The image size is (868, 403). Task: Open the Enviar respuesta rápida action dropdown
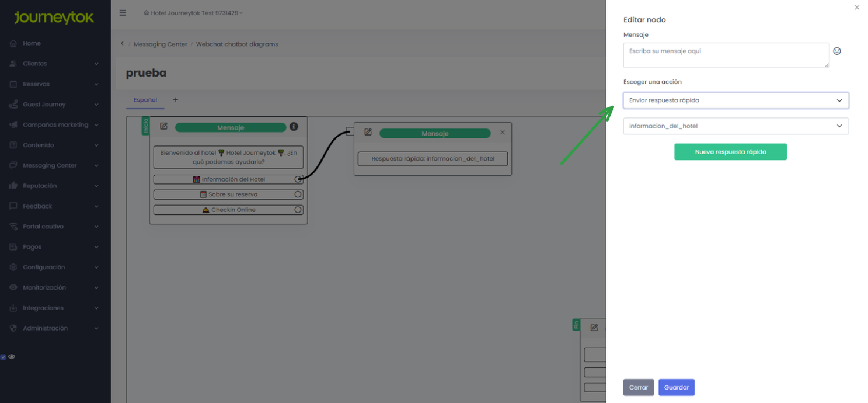point(735,100)
